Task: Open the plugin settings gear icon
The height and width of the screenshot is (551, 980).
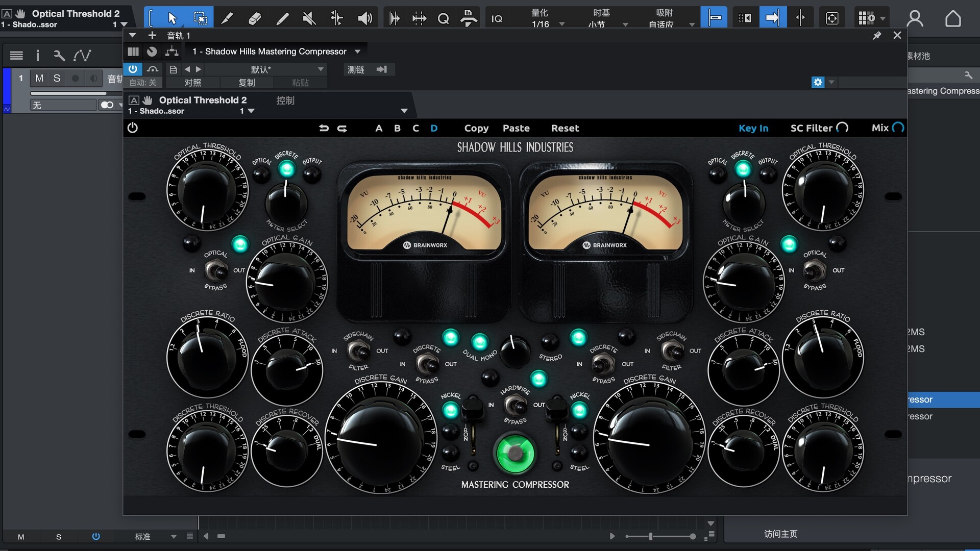Action: 818,82
